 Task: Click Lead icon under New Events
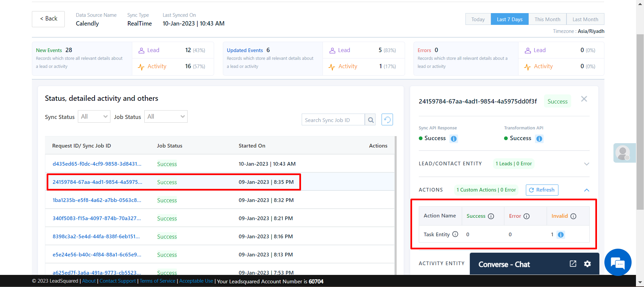(x=141, y=50)
